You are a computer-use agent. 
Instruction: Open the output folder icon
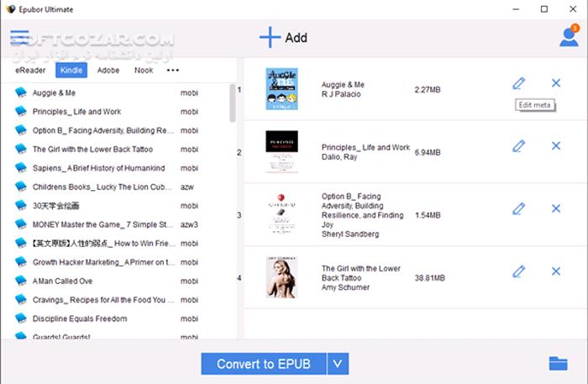[x=558, y=363]
